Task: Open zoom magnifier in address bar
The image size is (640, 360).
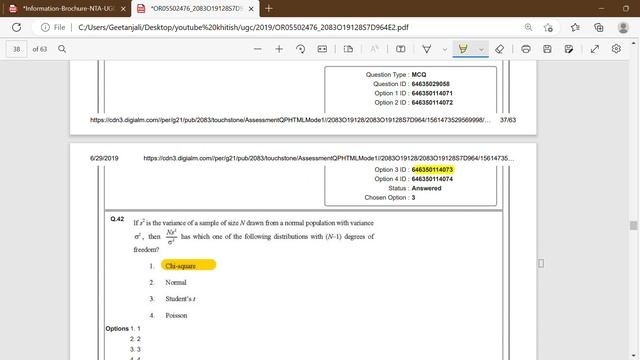Action: coord(528,27)
